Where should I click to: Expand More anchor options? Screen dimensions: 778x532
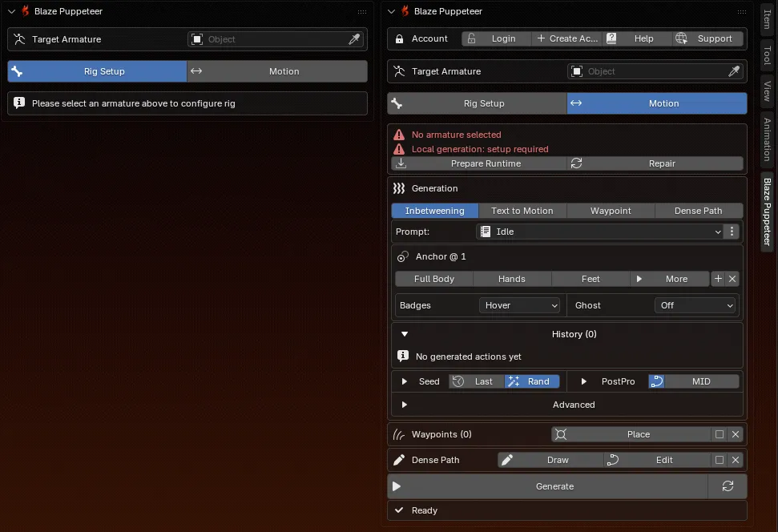pyautogui.click(x=669, y=279)
